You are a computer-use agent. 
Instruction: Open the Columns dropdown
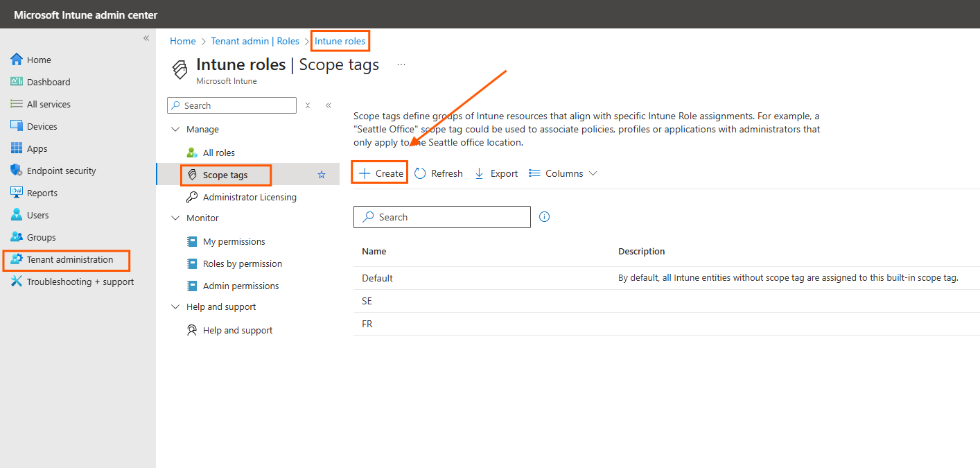pyautogui.click(x=563, y=173)
